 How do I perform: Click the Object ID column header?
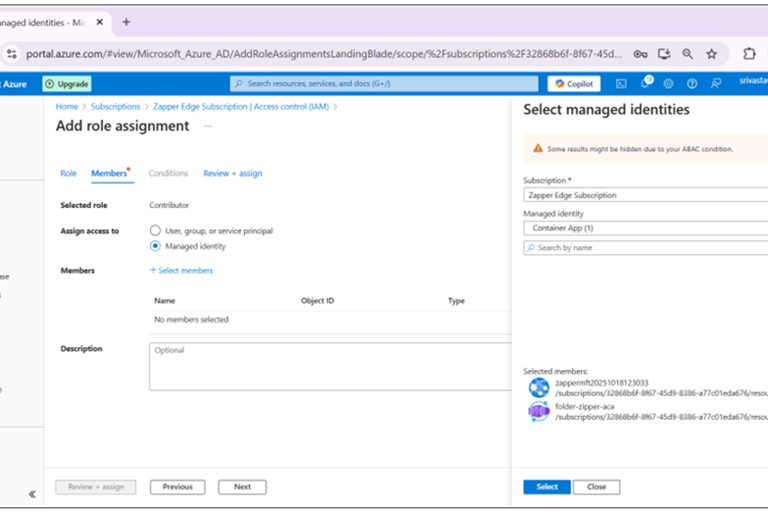[317, 301]
